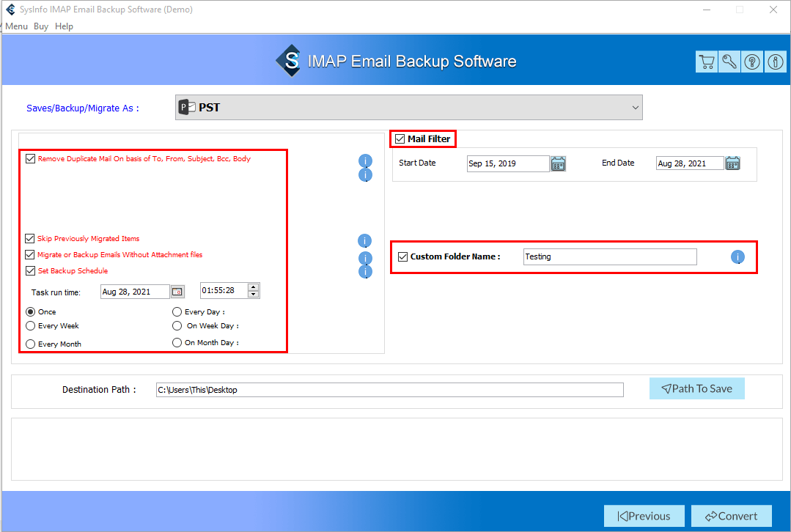Click the Task run time date field
791x532 pixels.
coord(135,292)
